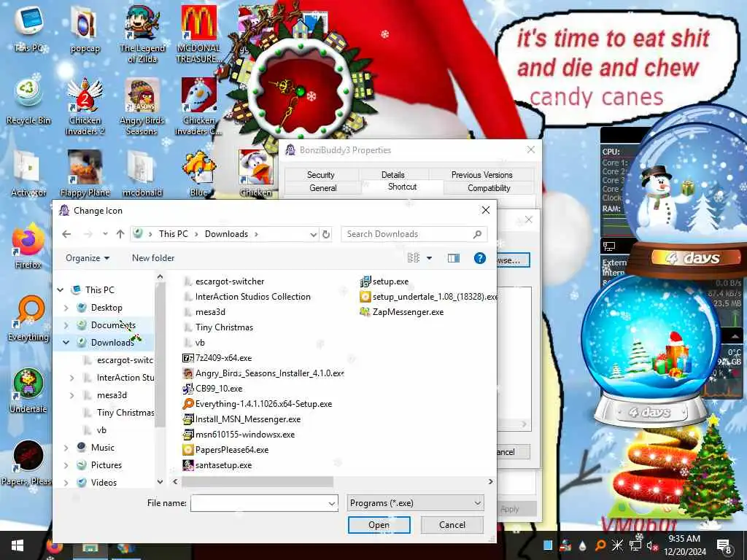747x560 pixels.
Task: Launch Chicken Invaders 2 shortcut
Action: pos(85,106)
